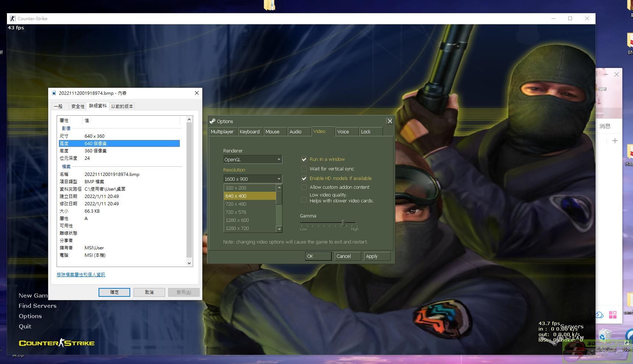
Task: Toggle the Run in a window checkbox
Action: 304,159
